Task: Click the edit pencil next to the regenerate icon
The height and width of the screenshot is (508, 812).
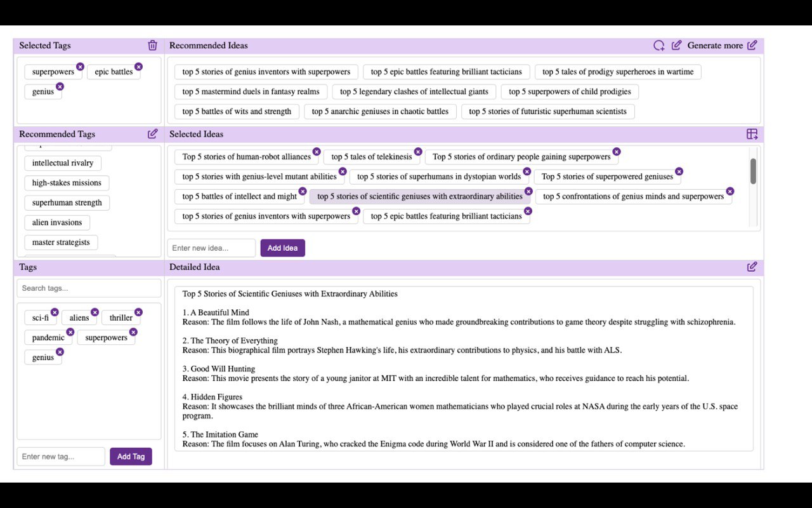Action: pyautogui.click(x=676, y=45)
